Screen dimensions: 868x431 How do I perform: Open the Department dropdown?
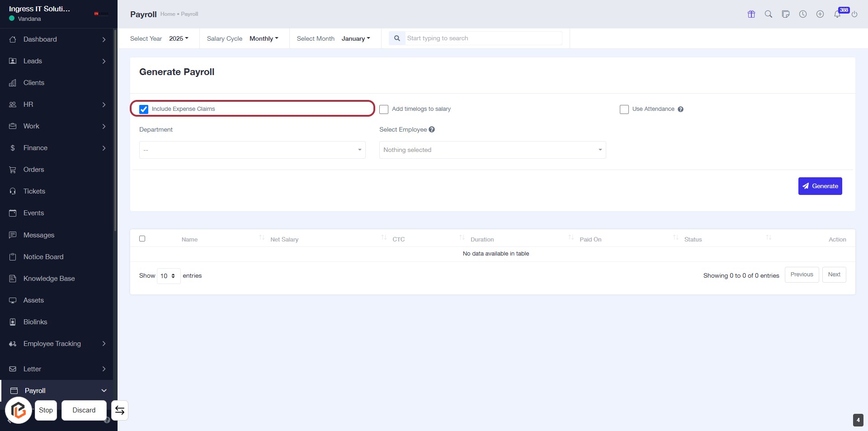pos(252,150)
